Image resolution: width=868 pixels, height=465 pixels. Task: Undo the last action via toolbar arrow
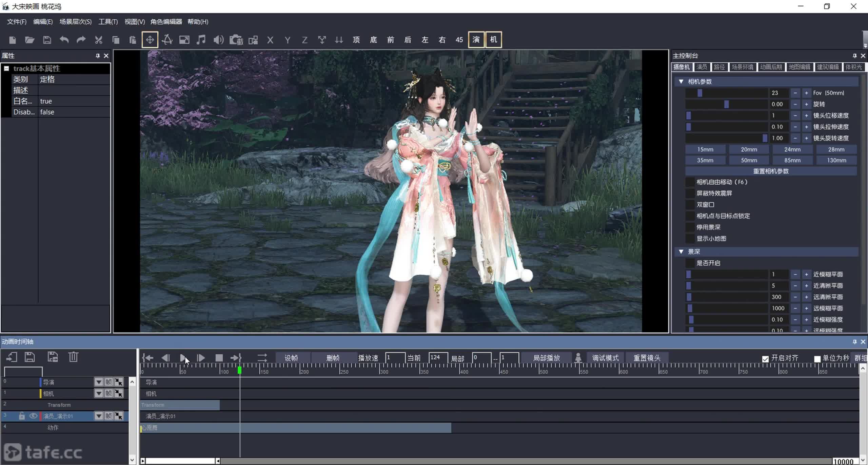coord(64,40)
